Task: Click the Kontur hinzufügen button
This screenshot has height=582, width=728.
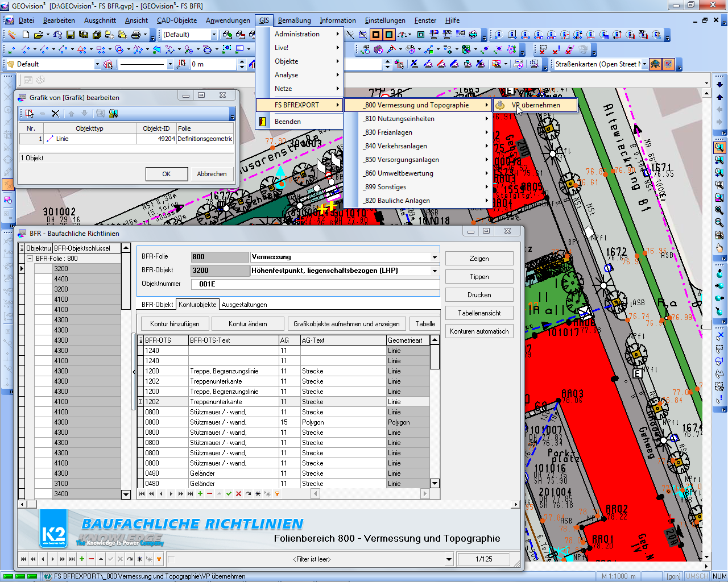Action: point(175,324)
